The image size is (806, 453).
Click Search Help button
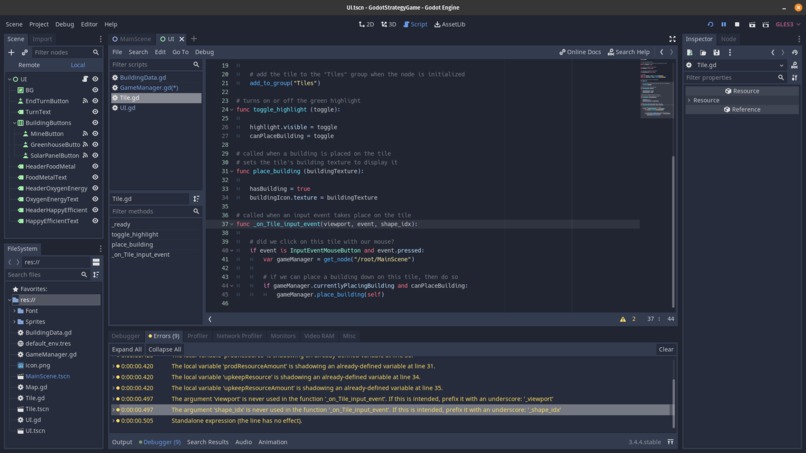[x=629, y=52]
